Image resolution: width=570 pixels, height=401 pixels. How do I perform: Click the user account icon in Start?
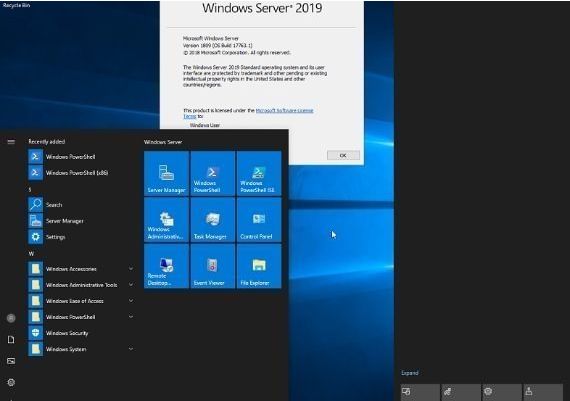[11, 318]
